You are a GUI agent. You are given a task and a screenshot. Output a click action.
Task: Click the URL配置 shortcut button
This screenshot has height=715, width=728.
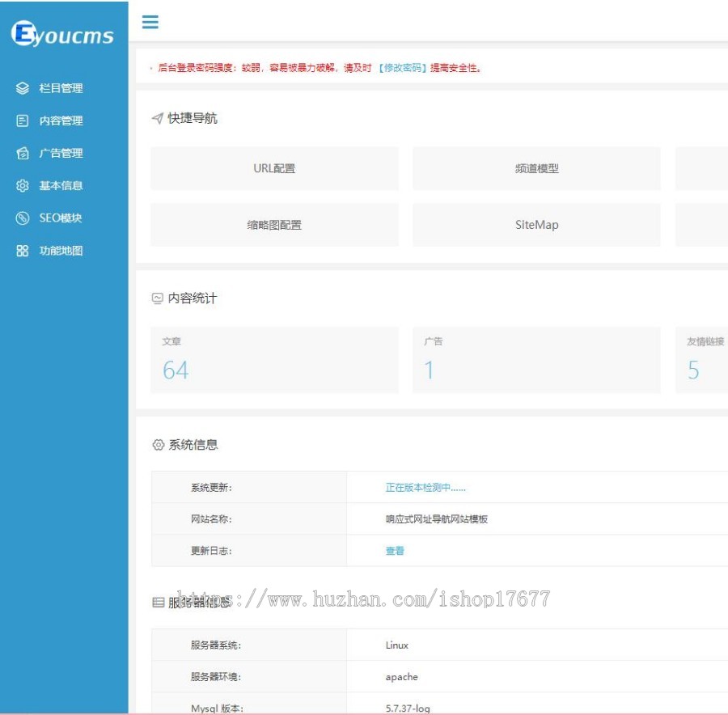[x=274, y=168]
